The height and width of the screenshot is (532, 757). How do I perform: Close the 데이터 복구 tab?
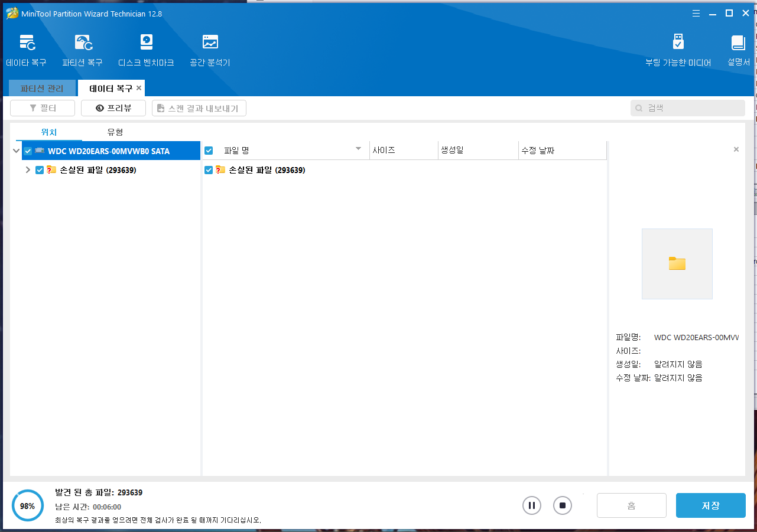pos(139,88)
